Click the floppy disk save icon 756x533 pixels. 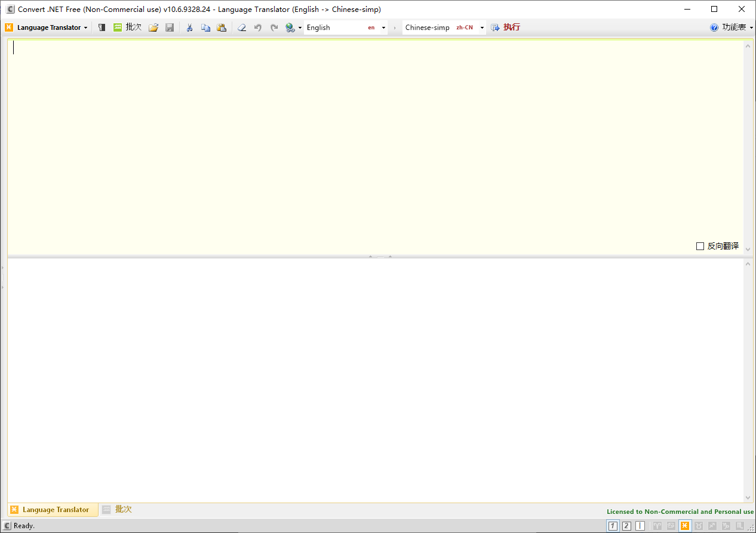pos(170,27)
